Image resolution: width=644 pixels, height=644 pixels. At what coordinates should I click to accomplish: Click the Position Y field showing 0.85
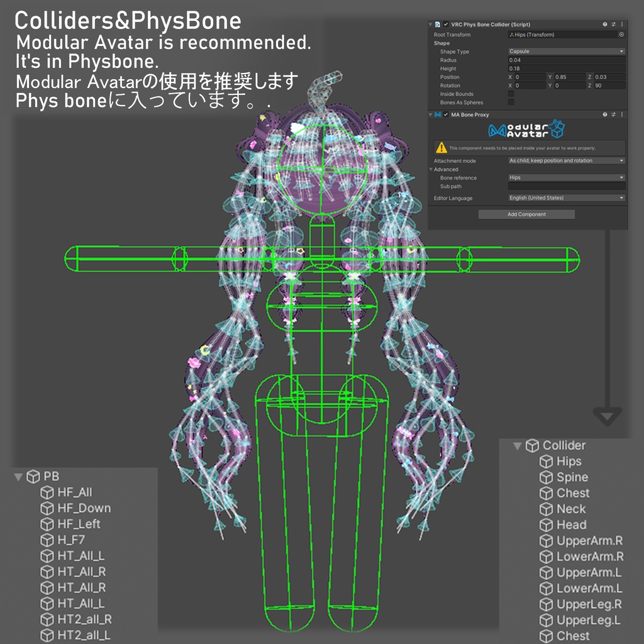click(570, 77)
